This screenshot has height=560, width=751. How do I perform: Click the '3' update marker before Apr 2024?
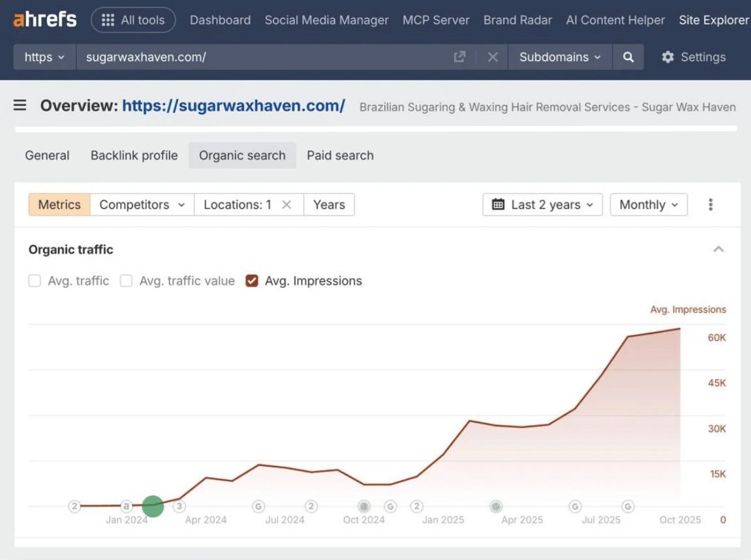coord(179,506)
